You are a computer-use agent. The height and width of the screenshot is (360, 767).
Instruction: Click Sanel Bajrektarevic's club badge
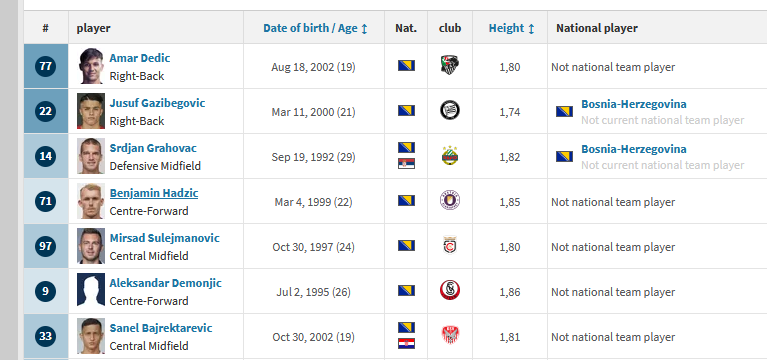click(x=450, y=336)
